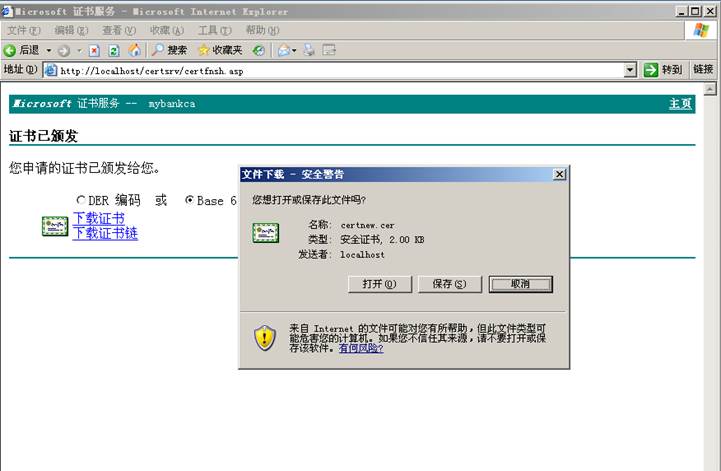Image resolution: width=721 pixels, height=471 pixels.
Task: Click the 链接 (Links) toolbar label
Action: [703, 69]
